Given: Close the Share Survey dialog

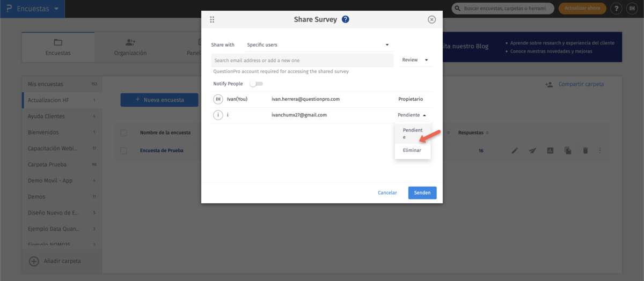Looking at the screenshot, I should (431, 19).
